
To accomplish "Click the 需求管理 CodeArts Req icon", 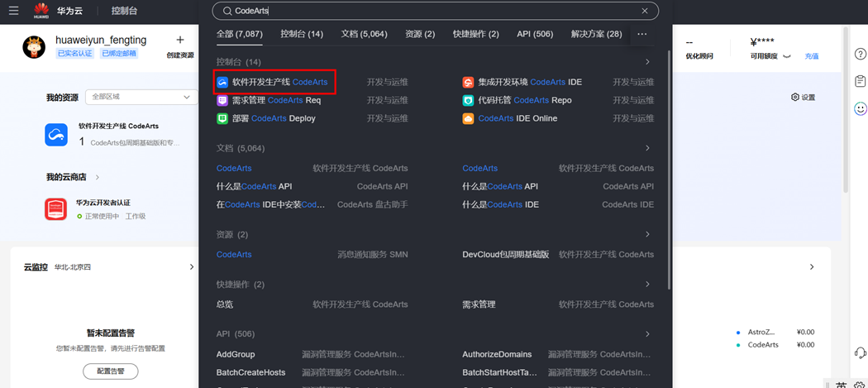I will tap(222, 100).
